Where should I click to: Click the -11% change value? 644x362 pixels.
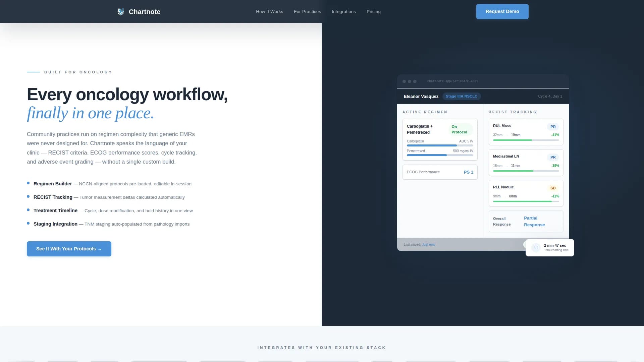click(x=555, y=196)
